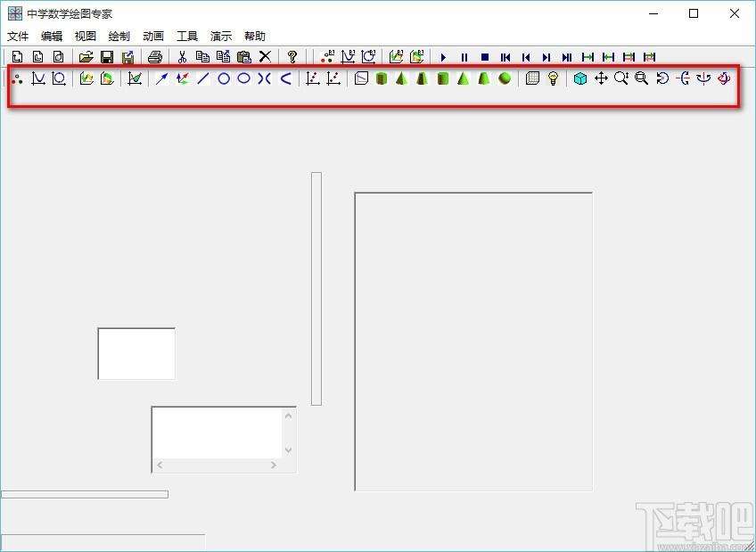The image size is (756, 552).
Task: Open the 绘制 menu
Action: (x=119, y=37)
